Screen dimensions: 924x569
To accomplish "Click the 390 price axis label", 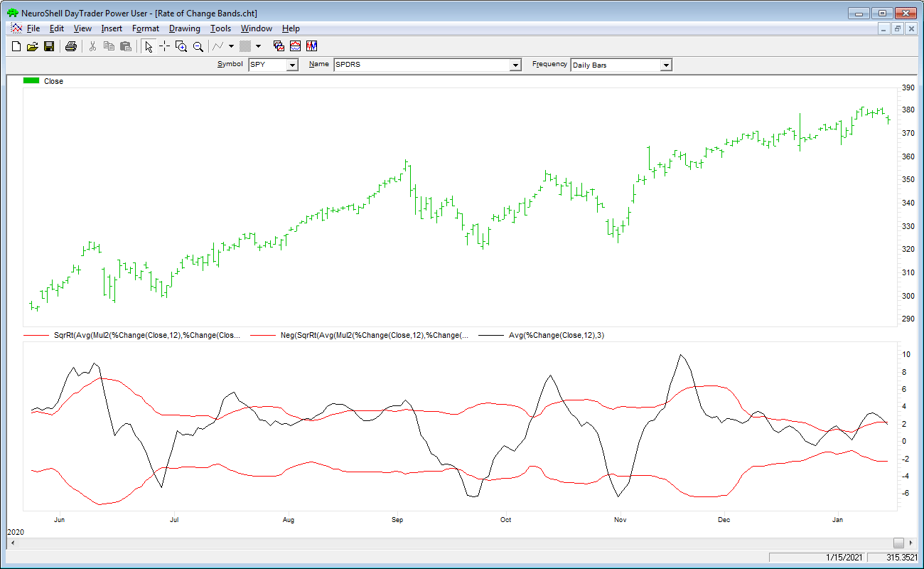I will tap(908, 87).
